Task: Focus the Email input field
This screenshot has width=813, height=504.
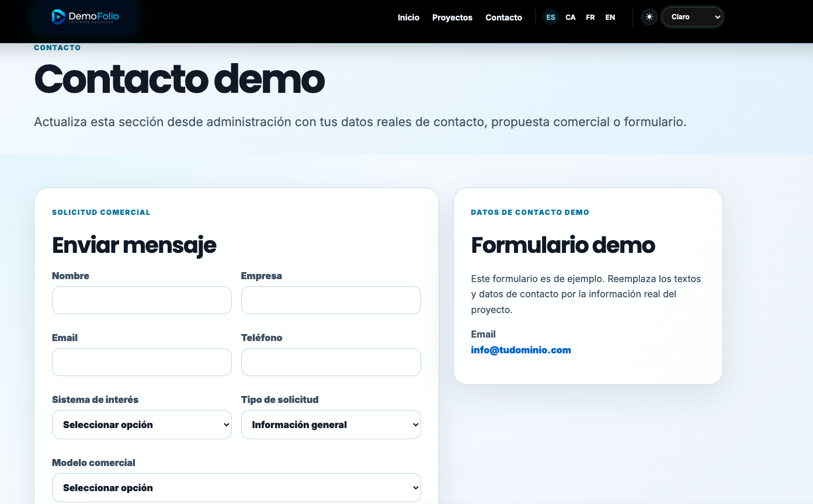Action: pos(142,362)
